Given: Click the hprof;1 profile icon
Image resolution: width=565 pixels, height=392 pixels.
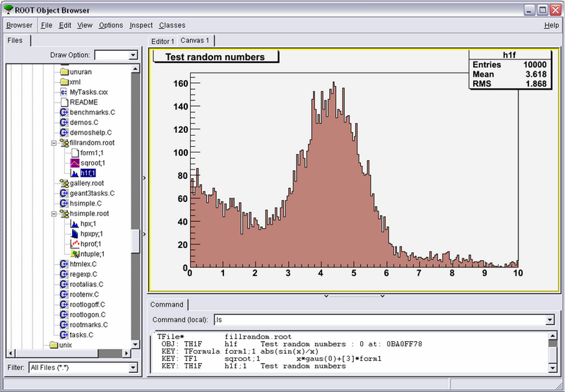Looking at the screenshot, I should pyautogui.click(x=74, y=244).
